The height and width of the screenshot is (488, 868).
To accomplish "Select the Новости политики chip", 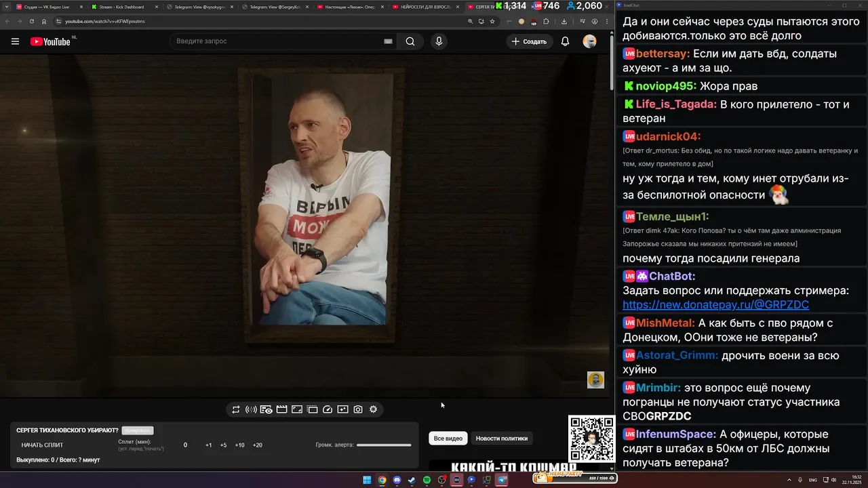I will coord(502,439).
